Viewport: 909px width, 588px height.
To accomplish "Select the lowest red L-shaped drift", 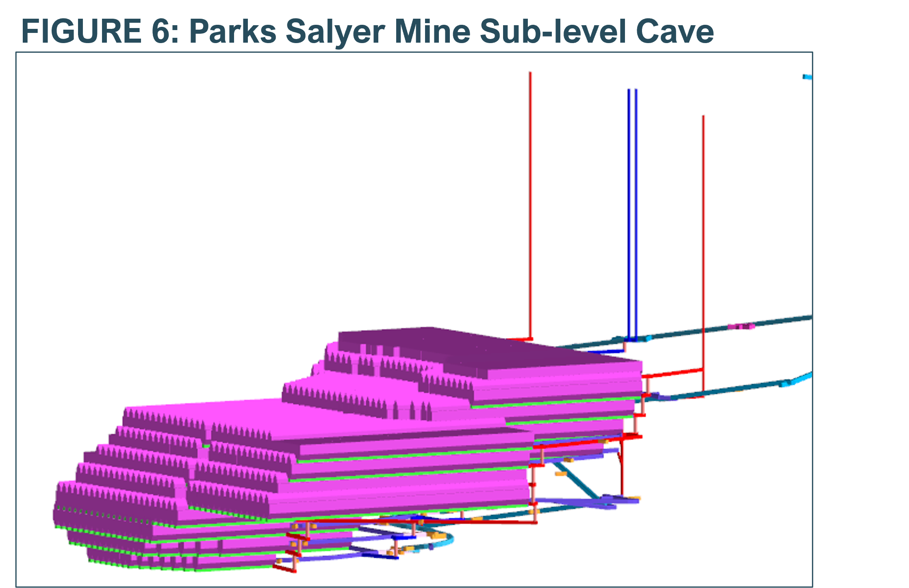I will click(284, 568).
